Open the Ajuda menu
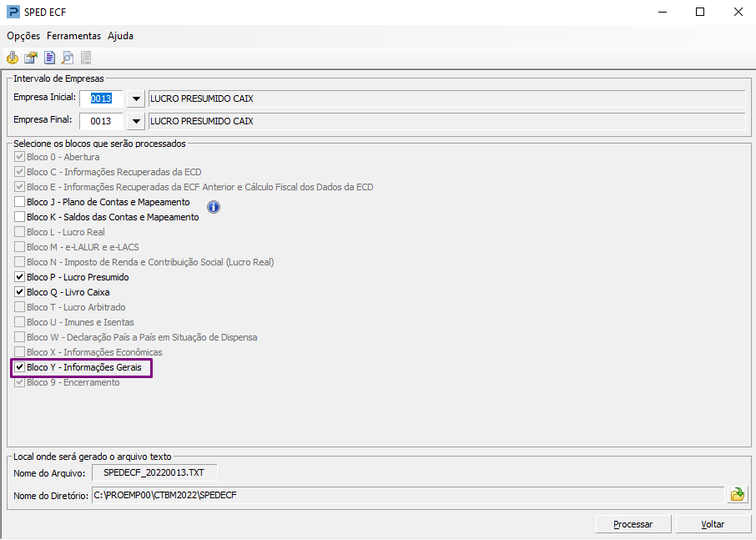756x540 pixels. pyautogui.click(x=120, y=36)
